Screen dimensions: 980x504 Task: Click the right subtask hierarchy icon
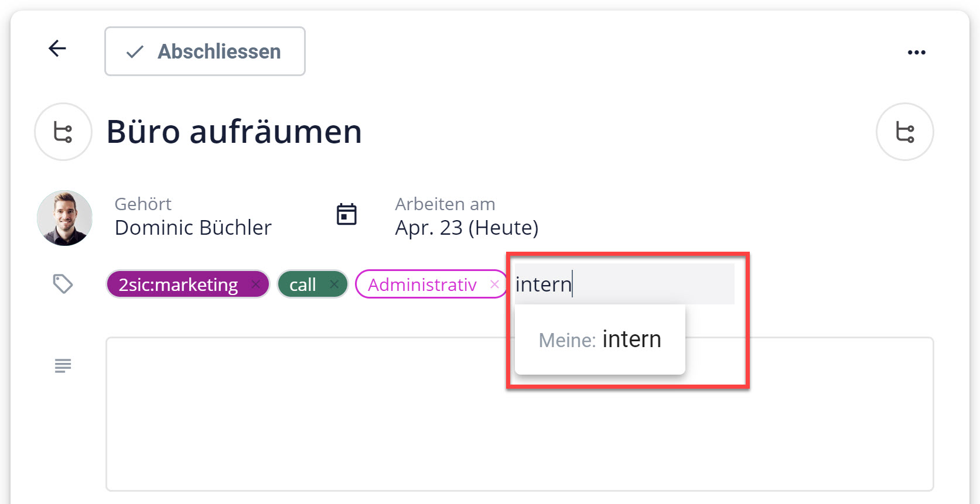click(x=904, y=132)
